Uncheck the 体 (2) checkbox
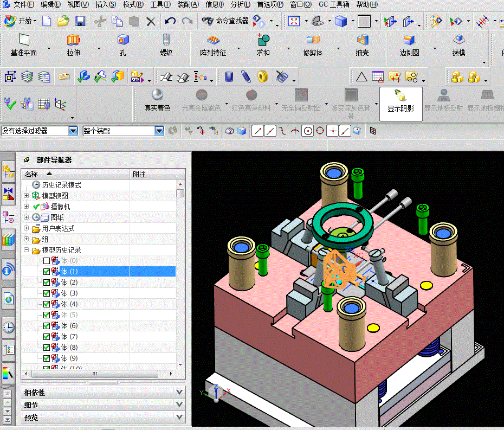Image resolution: width=504 pixels, height=430 pixels. point(47,283)
